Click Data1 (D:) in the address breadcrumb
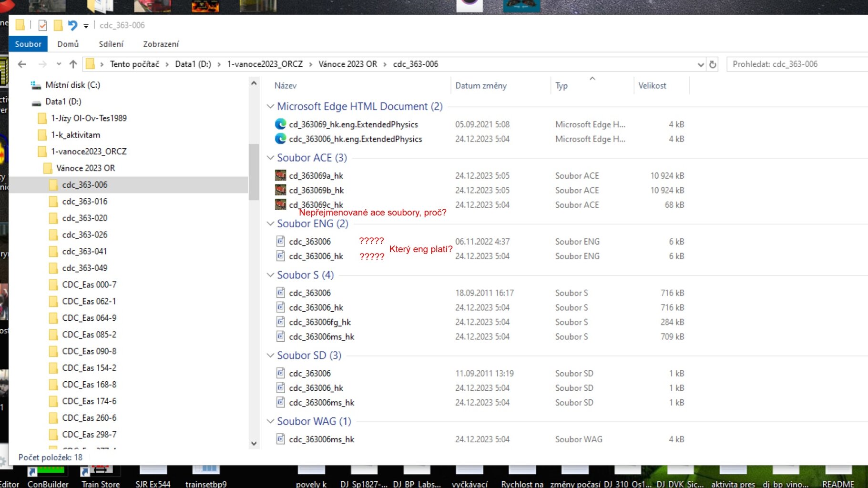 [193, 64]
